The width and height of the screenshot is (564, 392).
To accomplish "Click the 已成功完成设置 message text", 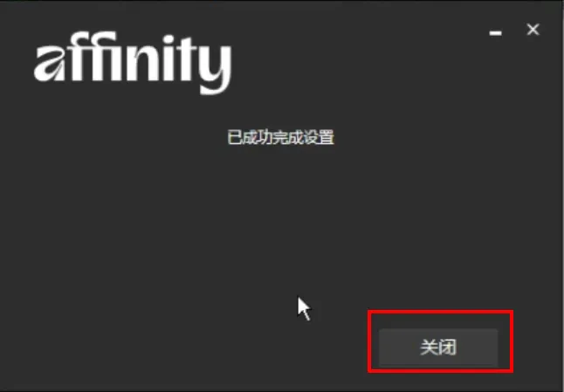I will click(x=280, y=137).
